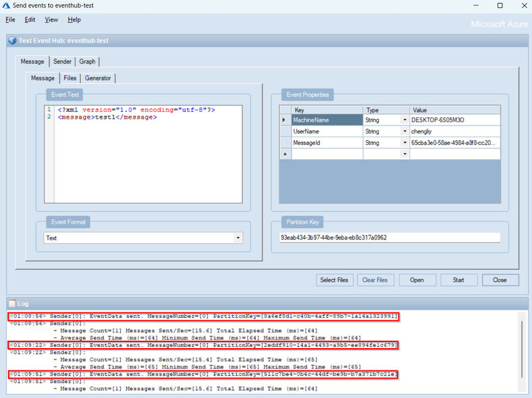Image resolution: width=532 pixels, height=398 pixels.
Task: Click the Log panel header icon
Action: [x=12, y=303]
